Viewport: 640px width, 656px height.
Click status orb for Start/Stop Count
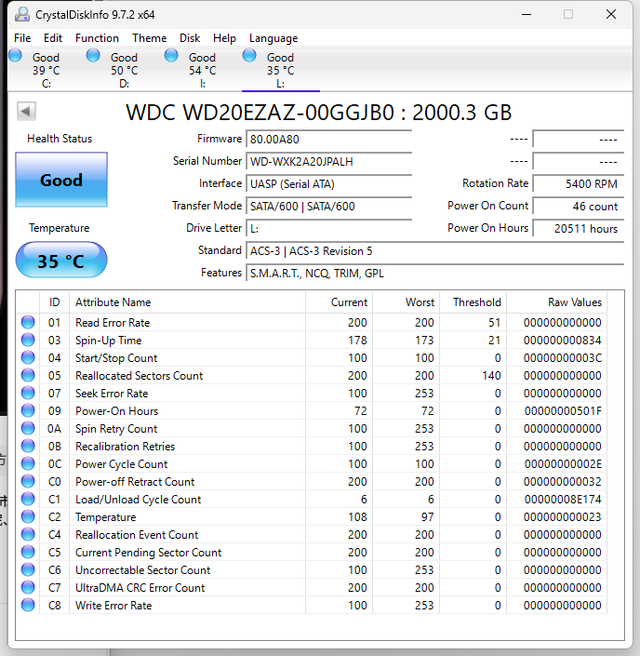coord(28,358)
